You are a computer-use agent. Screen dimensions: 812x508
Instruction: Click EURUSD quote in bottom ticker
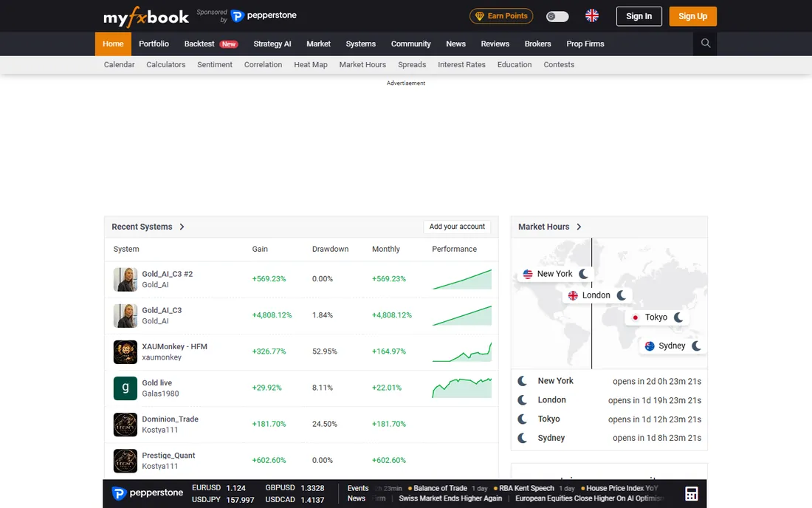219,488
